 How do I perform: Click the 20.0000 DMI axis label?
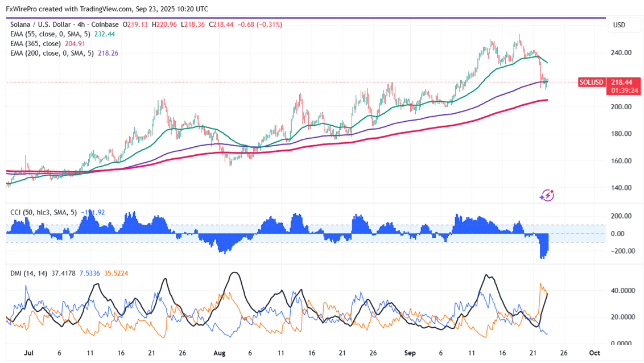[622, 317]
